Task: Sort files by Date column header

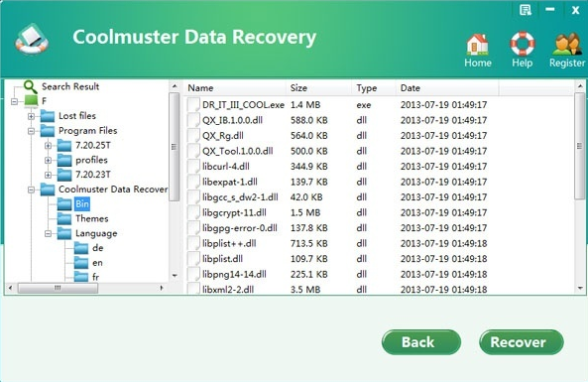Action: [448, 88]
